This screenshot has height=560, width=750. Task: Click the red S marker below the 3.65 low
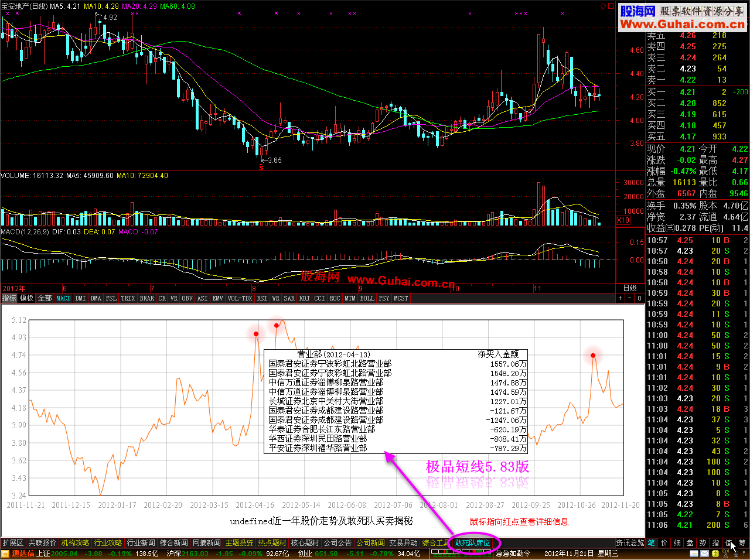(x=261, y=168)
